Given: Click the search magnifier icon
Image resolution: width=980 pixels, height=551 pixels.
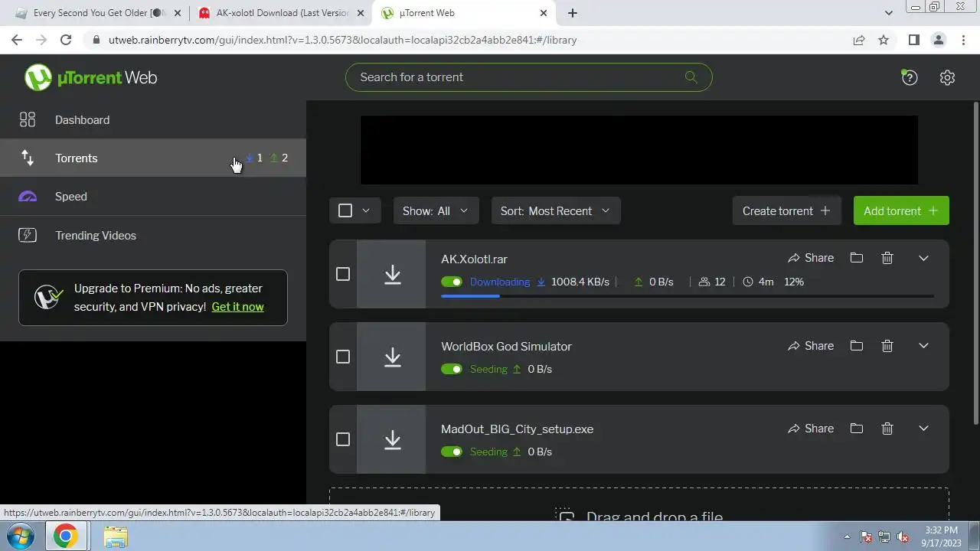Looking at the screenshot, I should (691, 77).
